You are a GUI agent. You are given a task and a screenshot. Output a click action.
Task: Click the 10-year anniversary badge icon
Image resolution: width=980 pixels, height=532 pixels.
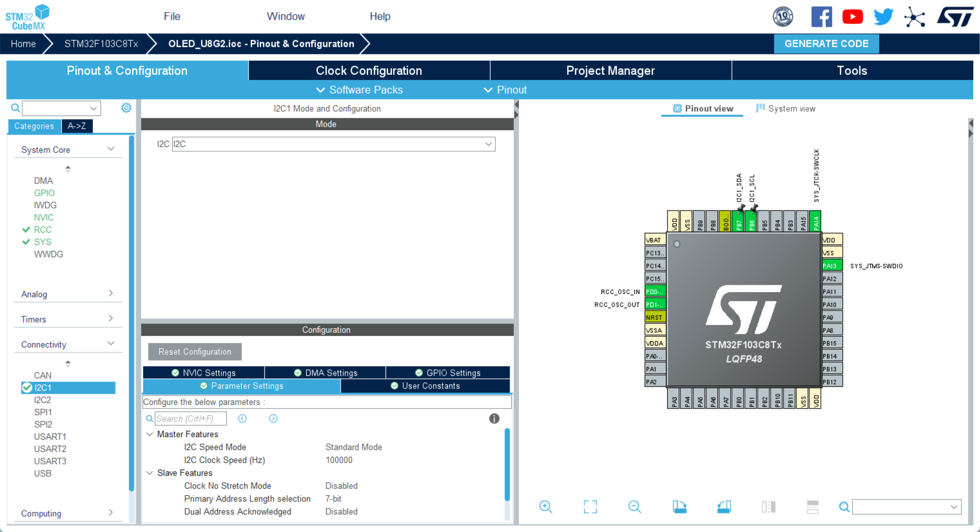click(x=783, y=17)
